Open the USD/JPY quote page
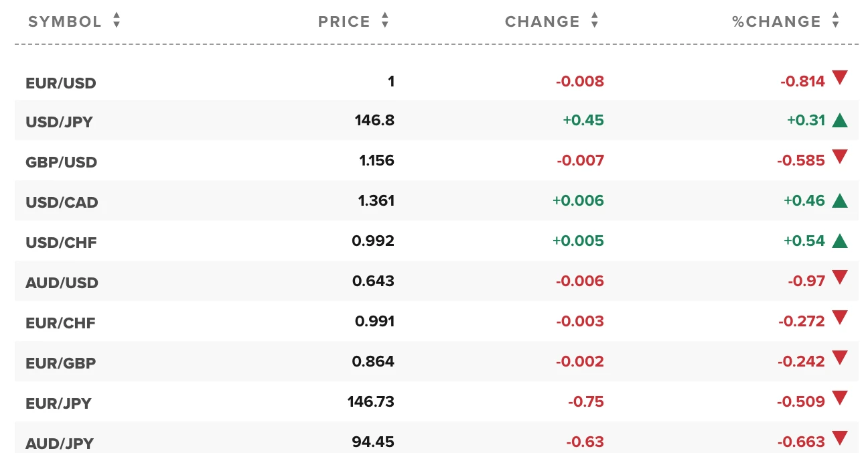This screenshot has height=453, width=868. tap(59, 123)
